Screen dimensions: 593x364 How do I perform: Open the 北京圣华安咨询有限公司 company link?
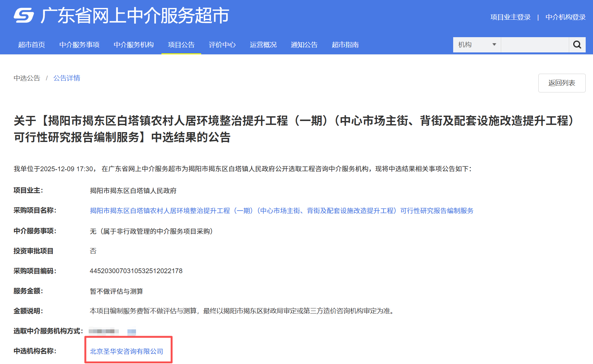(x=126, y=351)
